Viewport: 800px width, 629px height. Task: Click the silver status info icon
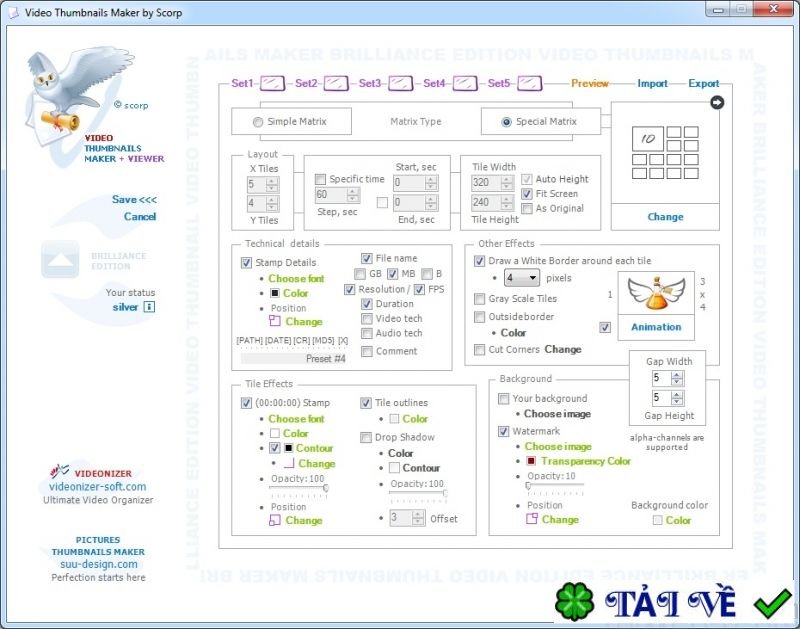149,307
